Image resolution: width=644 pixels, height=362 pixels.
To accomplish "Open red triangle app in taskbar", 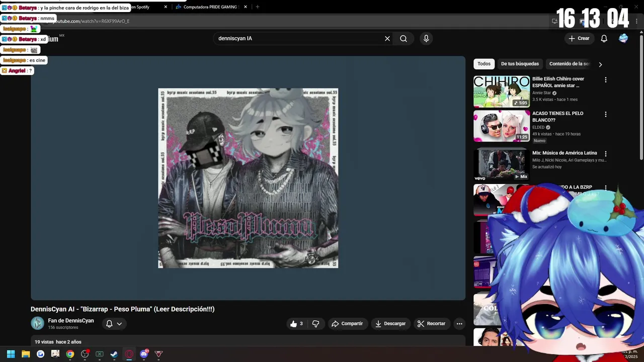I will point(159,354).
